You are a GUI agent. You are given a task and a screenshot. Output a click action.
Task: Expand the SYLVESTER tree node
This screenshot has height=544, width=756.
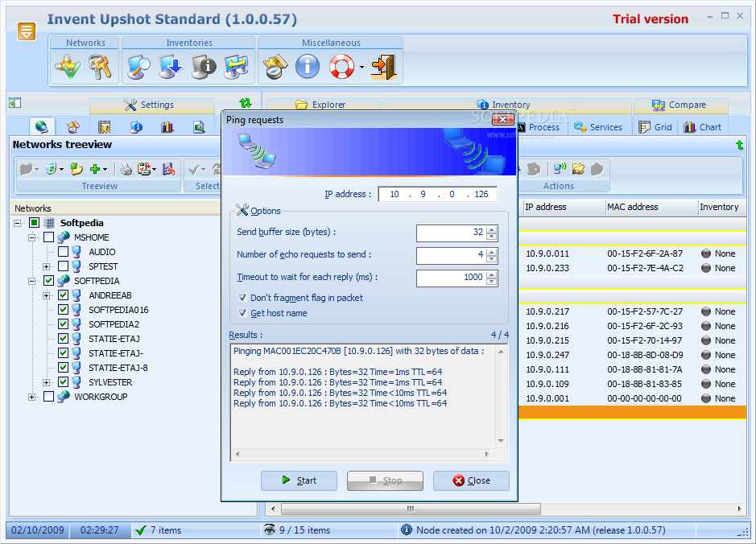click(46, 382)
